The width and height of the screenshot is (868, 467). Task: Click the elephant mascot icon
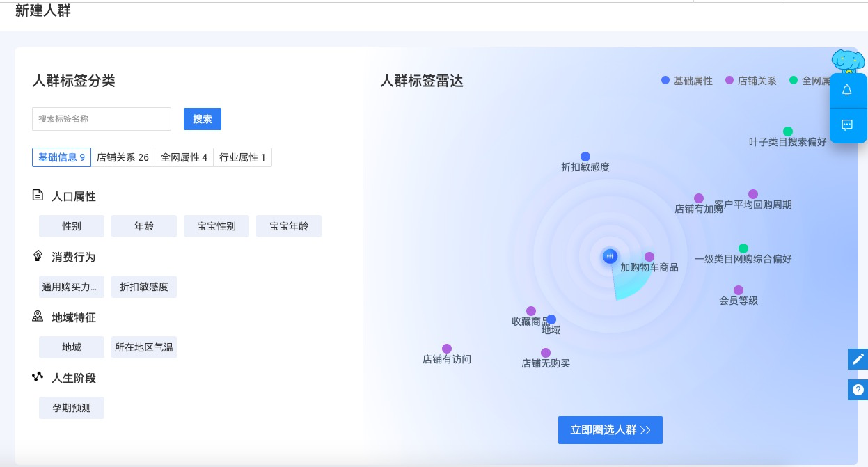pyautogui.click(x=848, y=61)
